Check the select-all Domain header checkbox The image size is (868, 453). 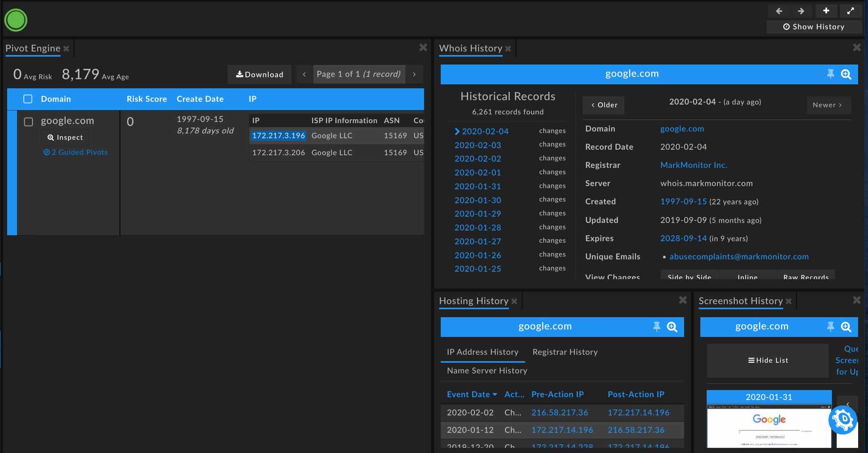tap(28, 99)
